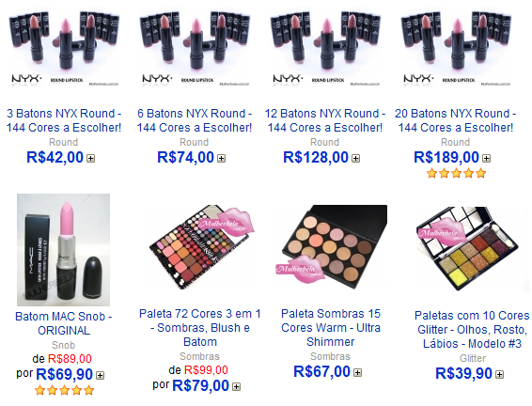This screenshot has height=406, width=532.
Task: Select the 12 Batons NYX Round title
Action: (x=325, y=120)
